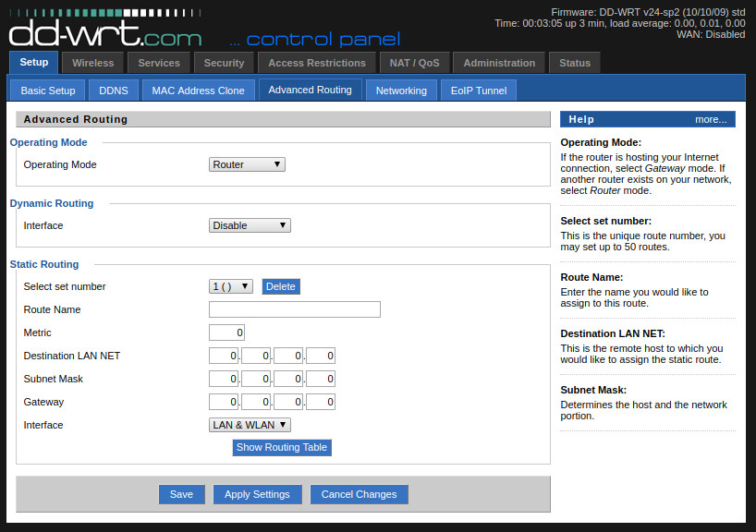Click Apply Settings button
756x532 pixels.
(x=257, y=494)
